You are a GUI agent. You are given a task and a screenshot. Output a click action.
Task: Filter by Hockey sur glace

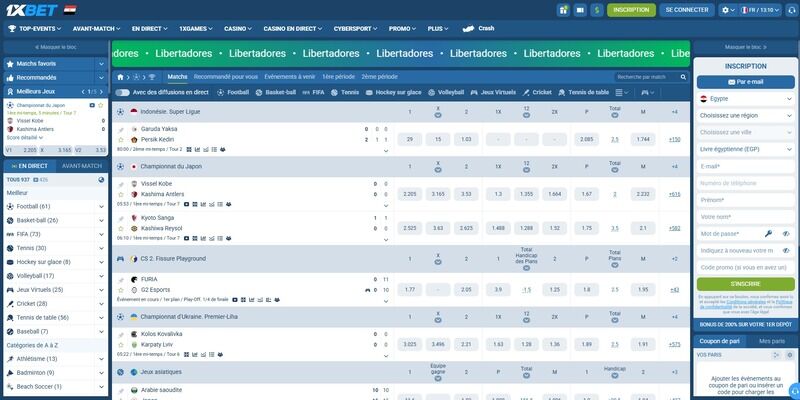click(393, 92)
